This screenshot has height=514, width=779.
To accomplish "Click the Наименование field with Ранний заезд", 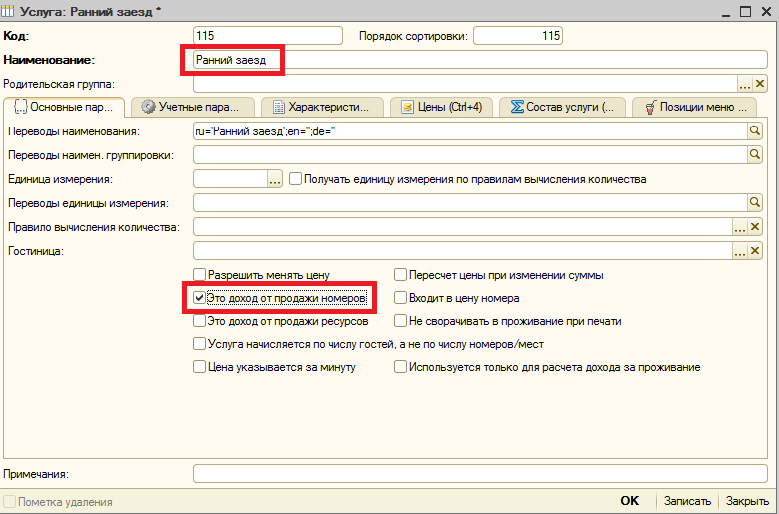I will 480,60.
